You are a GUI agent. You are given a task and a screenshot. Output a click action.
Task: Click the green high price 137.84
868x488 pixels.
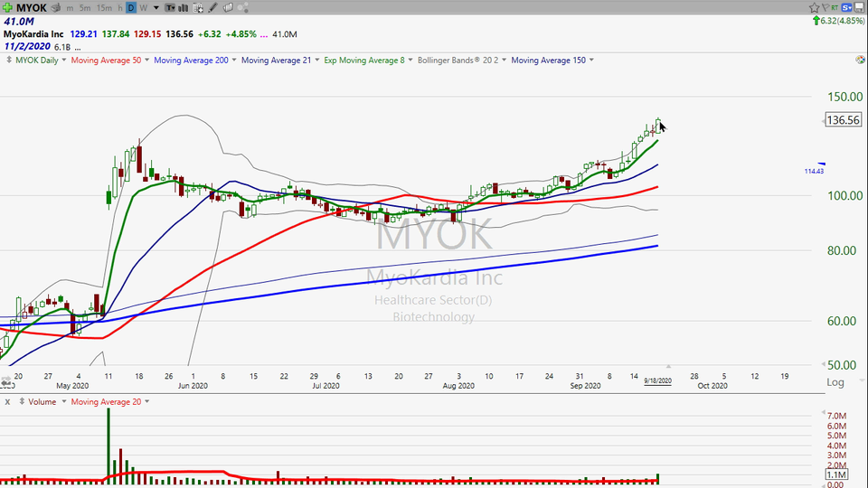(116, 33)
